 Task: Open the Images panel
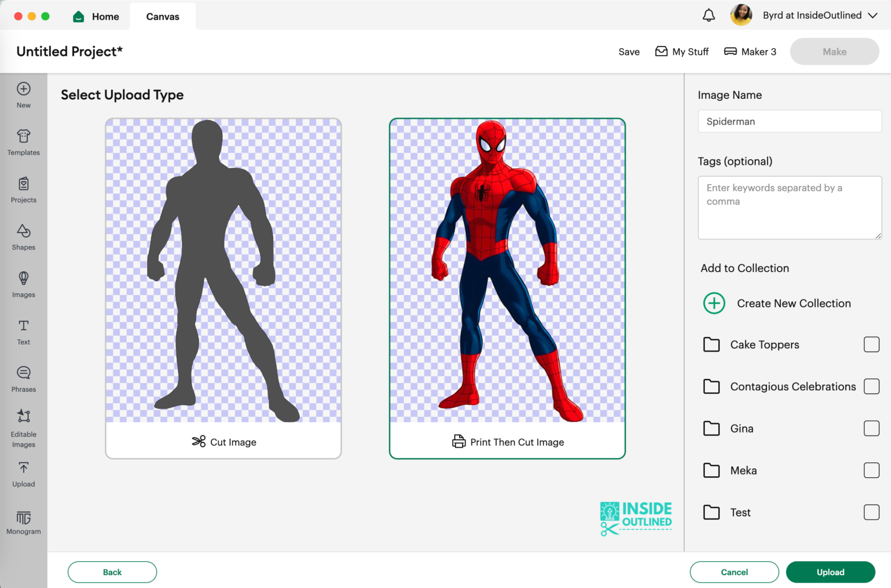[x=23, y=284]
